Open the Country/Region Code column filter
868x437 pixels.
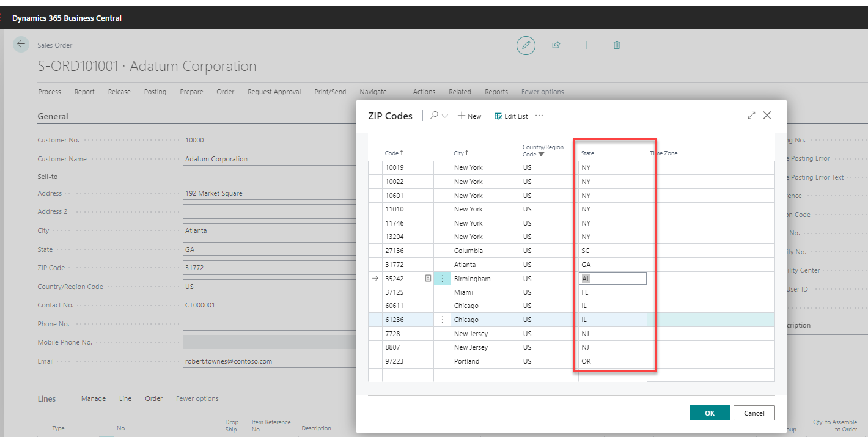542,155
